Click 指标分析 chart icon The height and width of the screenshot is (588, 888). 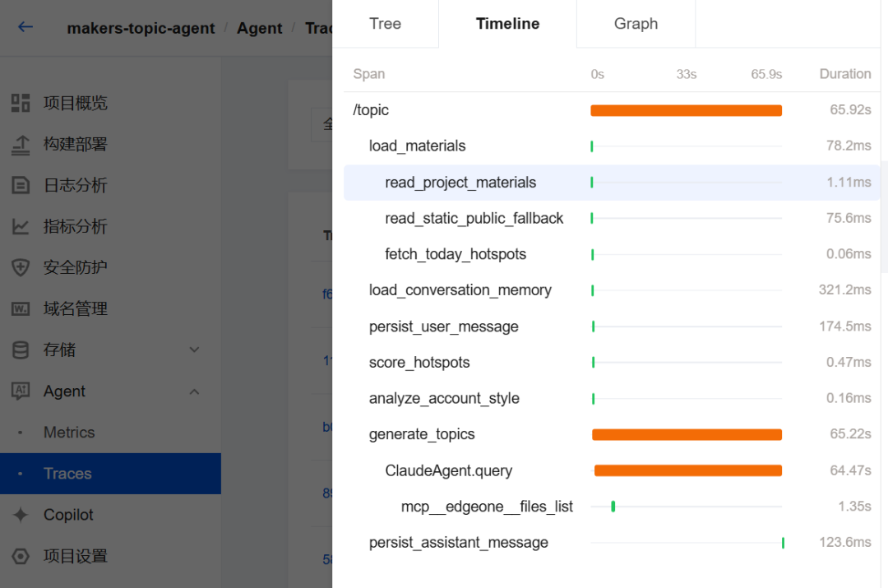(21, 227)
